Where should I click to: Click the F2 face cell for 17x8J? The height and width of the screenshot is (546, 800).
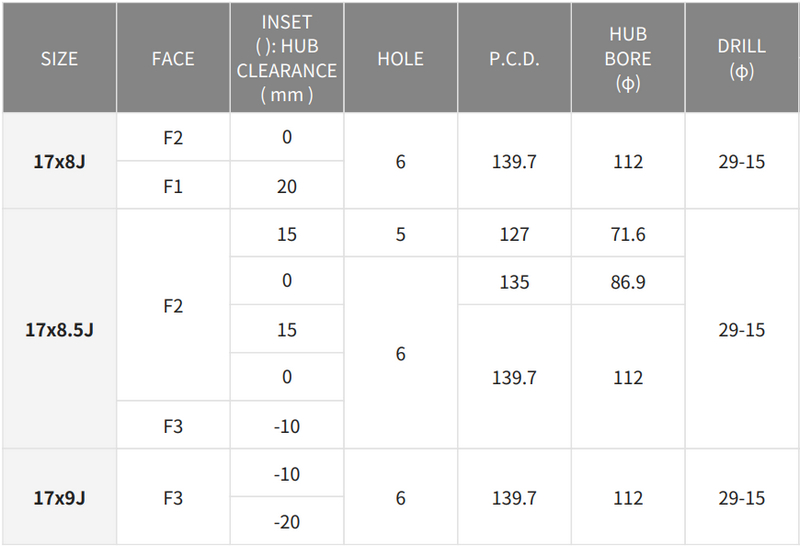(x=173, y=137)
